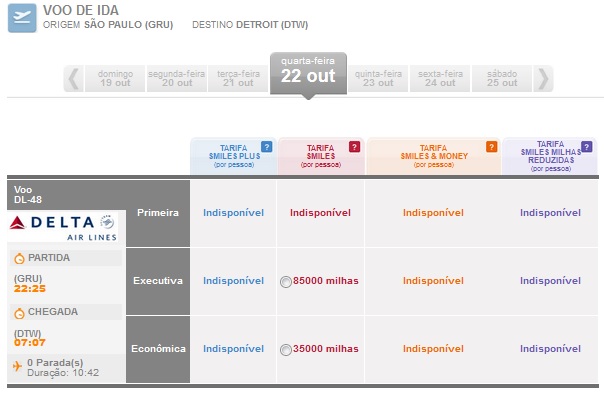Click the outbound flight airplane icon

pyautogui.click(x=22, y=18)
